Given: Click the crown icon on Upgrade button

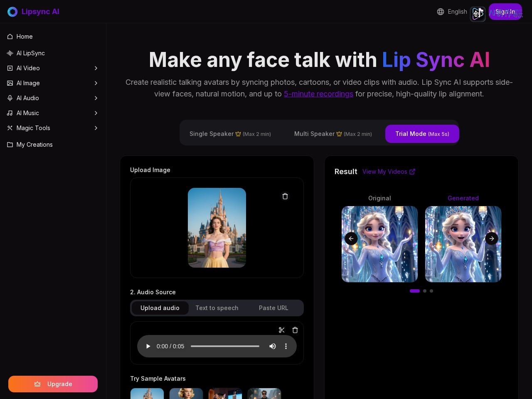Looking at the screenshot, I should 37,384.
